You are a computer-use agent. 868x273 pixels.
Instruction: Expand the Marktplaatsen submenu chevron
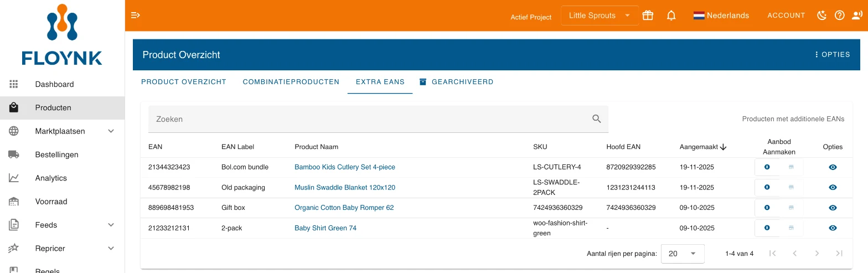point(111,131)
